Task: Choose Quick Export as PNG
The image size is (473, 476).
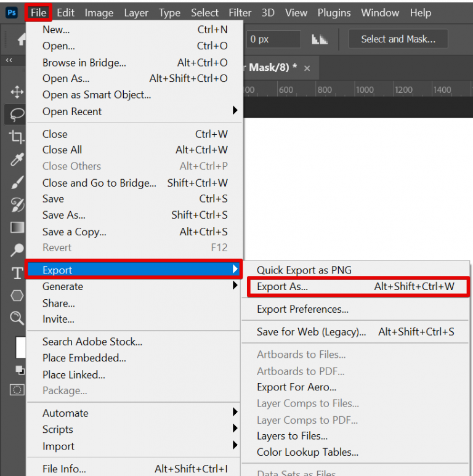Action: click(355, 270)
